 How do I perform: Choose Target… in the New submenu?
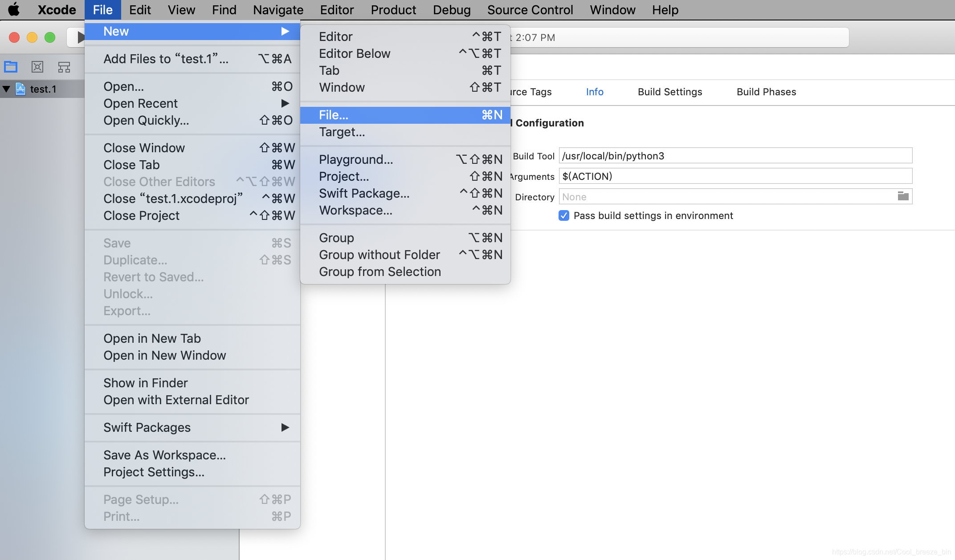coord(405,132)
